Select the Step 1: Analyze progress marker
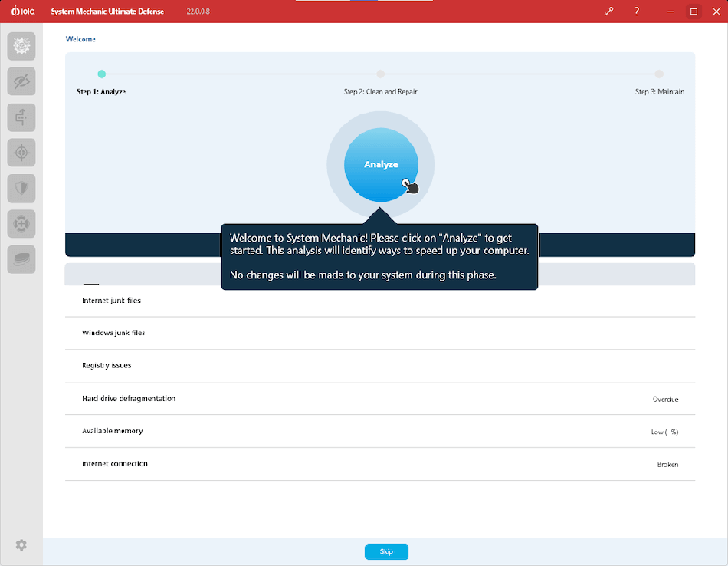The image size is (728, 566). coord(102,74)
